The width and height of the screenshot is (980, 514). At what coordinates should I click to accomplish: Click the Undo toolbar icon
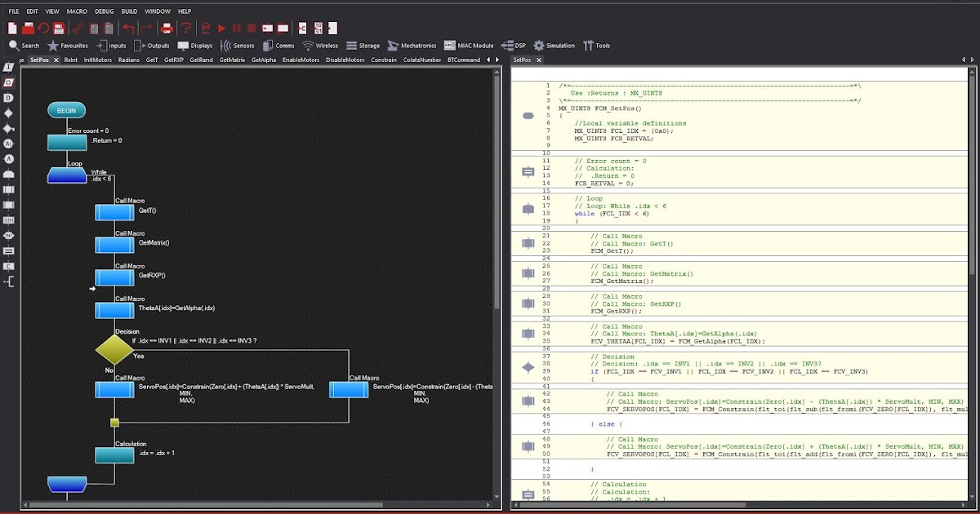(129, 27)
